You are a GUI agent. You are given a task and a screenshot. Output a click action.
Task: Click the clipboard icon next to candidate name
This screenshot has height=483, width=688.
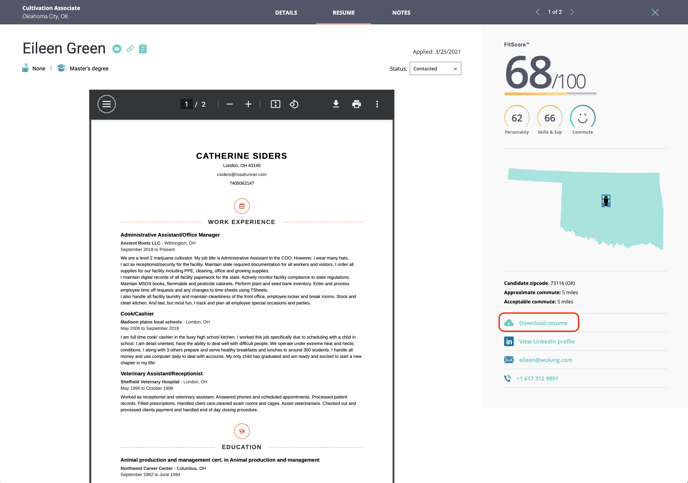point(143,49)
